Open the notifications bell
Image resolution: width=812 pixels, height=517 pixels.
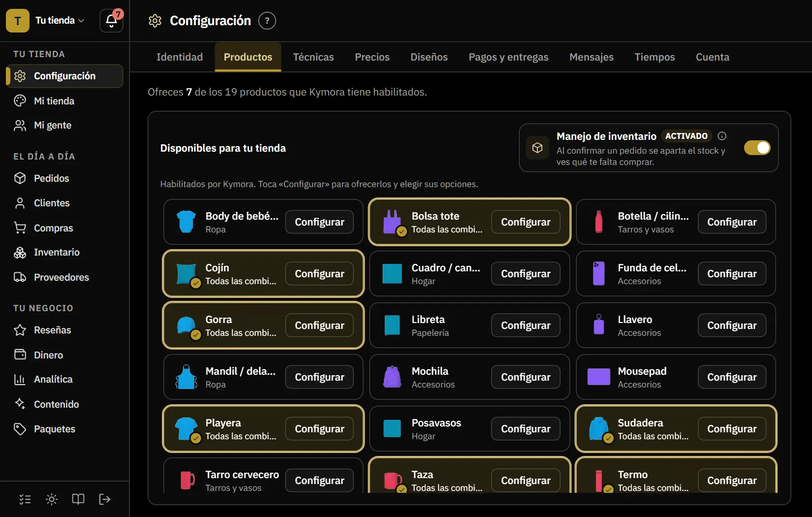112,20
